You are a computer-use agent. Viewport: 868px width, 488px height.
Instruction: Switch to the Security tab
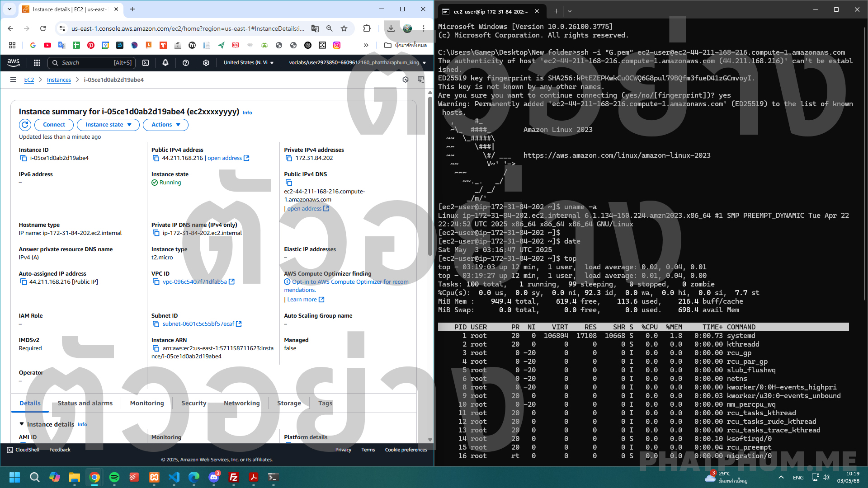pos(193,403)
